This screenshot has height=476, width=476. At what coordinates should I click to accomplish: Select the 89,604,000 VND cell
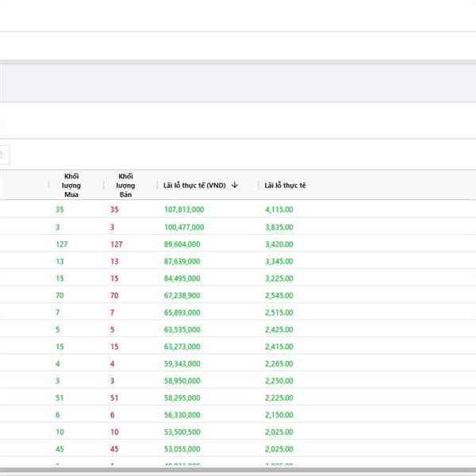click(x=182, y=244)
